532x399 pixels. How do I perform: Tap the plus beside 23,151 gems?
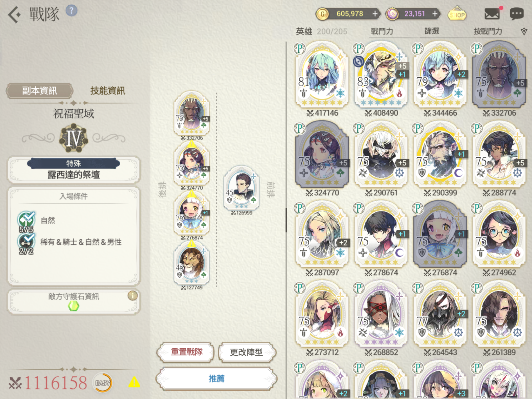[435, 14]
